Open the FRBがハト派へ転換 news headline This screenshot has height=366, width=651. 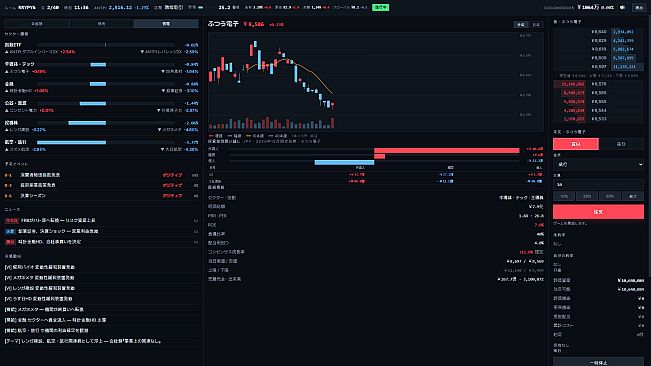(x=58, y=220)
